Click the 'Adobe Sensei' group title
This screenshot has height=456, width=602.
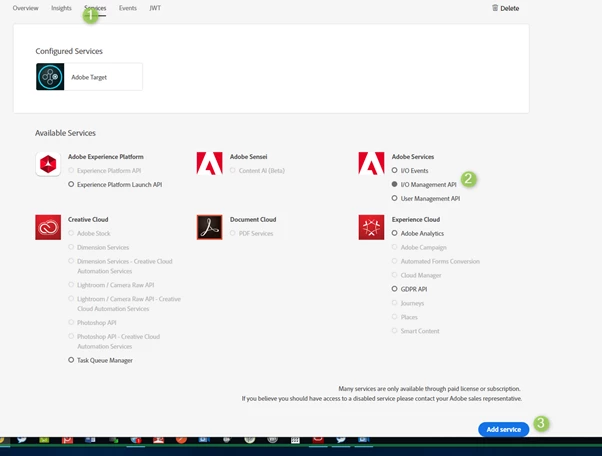[248, 157]
